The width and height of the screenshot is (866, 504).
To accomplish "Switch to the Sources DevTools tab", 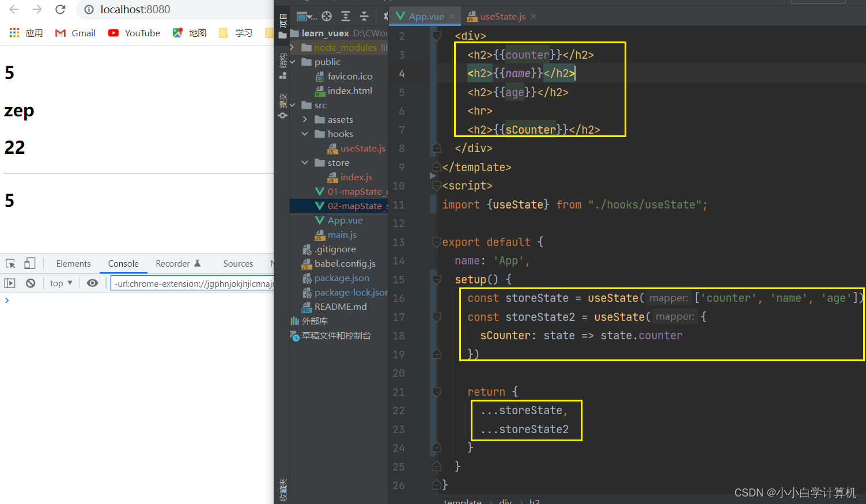I will tap(238, 264).
